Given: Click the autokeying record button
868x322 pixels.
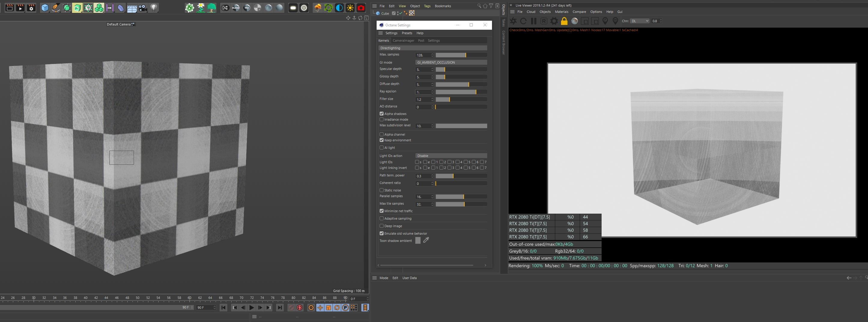Looking at the screenshot, I should (x=299, y=308).
